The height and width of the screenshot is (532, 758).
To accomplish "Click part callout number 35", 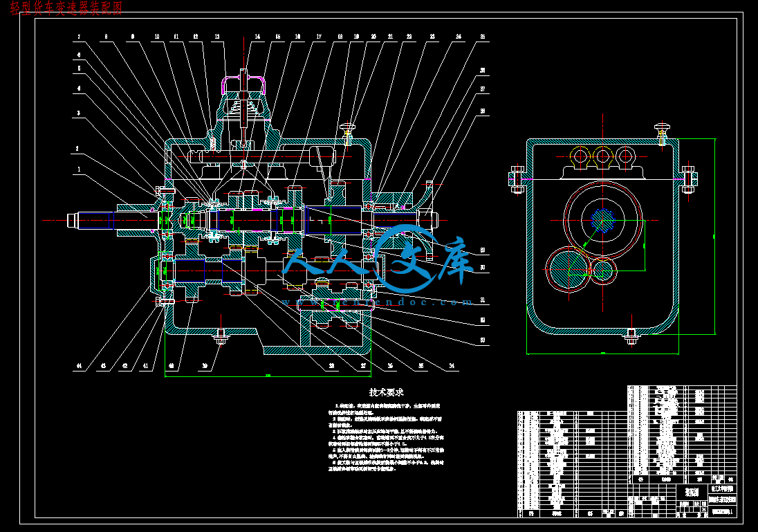I will click(x=420, y=366).
